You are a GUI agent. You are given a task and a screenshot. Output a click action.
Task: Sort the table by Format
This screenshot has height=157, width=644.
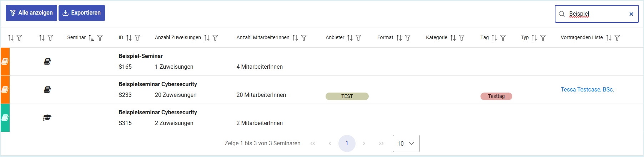(x=399, y=38)
